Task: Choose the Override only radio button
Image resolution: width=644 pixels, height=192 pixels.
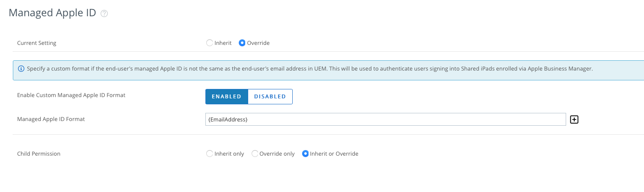Action: (255, 154)
